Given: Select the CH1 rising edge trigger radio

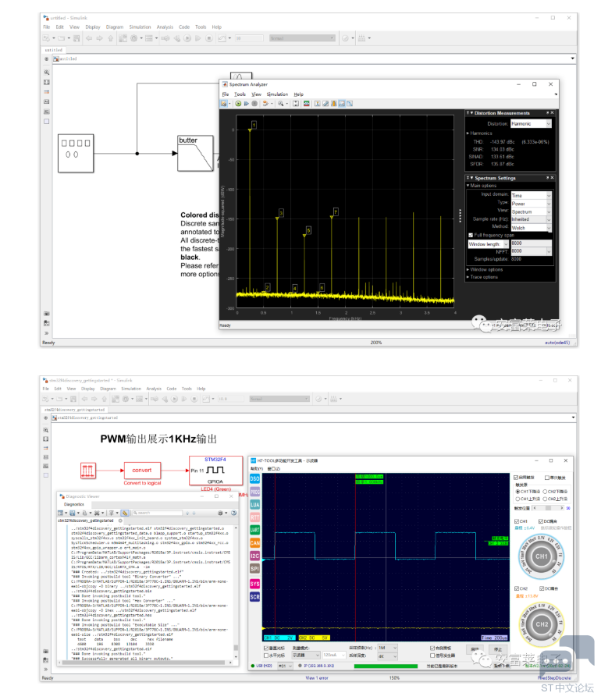Looking at the screenshot, I should (x=518, y=499).
